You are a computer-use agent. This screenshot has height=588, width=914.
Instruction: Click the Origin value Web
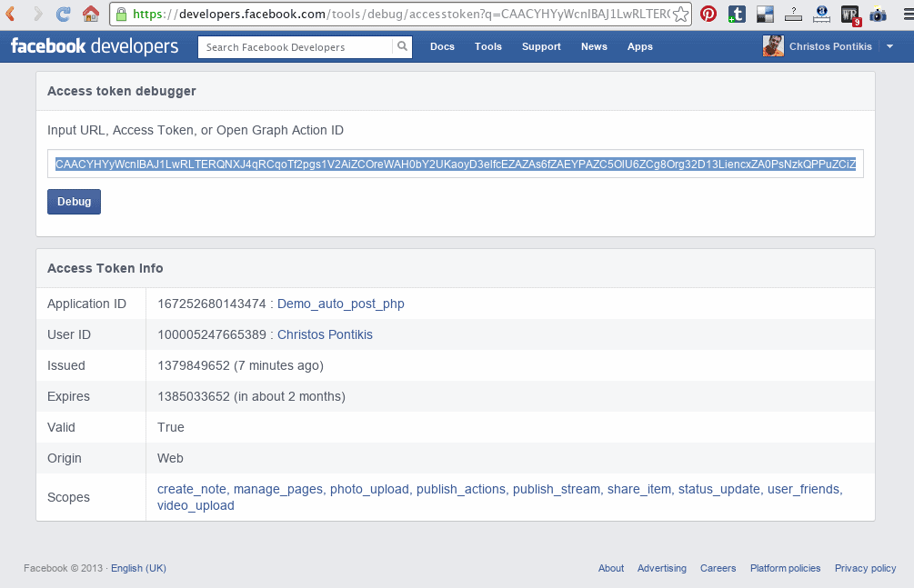[170, 458]
